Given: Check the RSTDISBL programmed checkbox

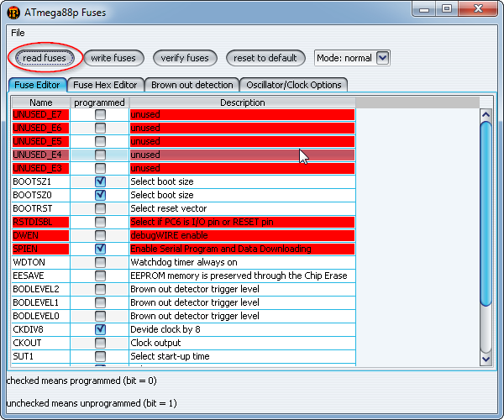Looking at the screenshot, I should coord(100,222).
